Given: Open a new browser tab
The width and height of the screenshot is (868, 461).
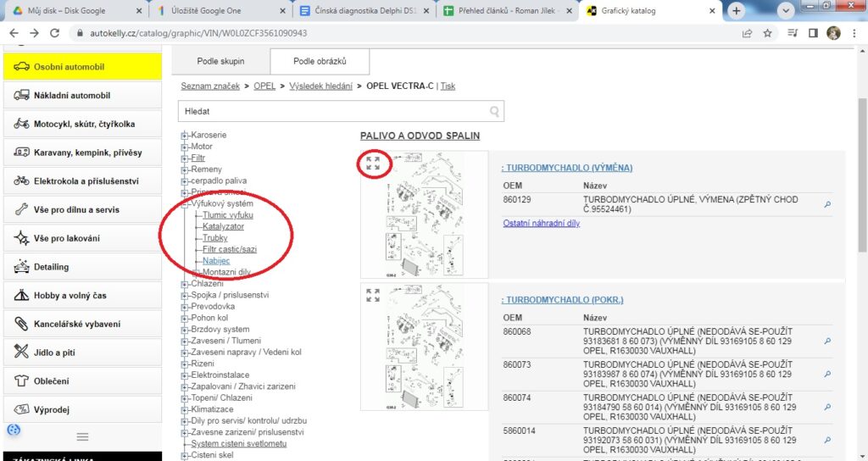Looking at the screenshot, I should [737, 10].
